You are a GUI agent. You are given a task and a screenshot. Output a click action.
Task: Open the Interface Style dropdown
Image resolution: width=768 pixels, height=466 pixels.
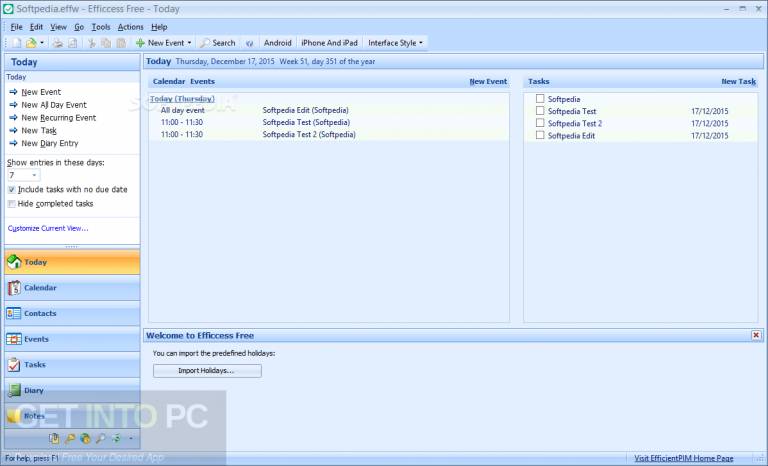pyautogui.click(x=396, y=43)
